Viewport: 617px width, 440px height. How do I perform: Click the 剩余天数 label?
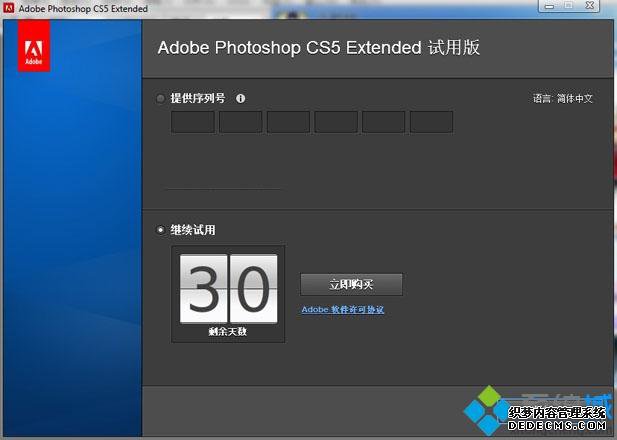coord(228,332)
